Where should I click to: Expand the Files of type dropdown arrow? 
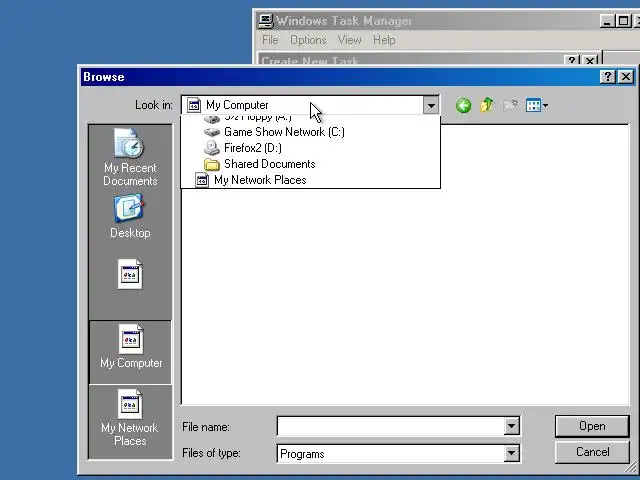click(x=511, y=453)
